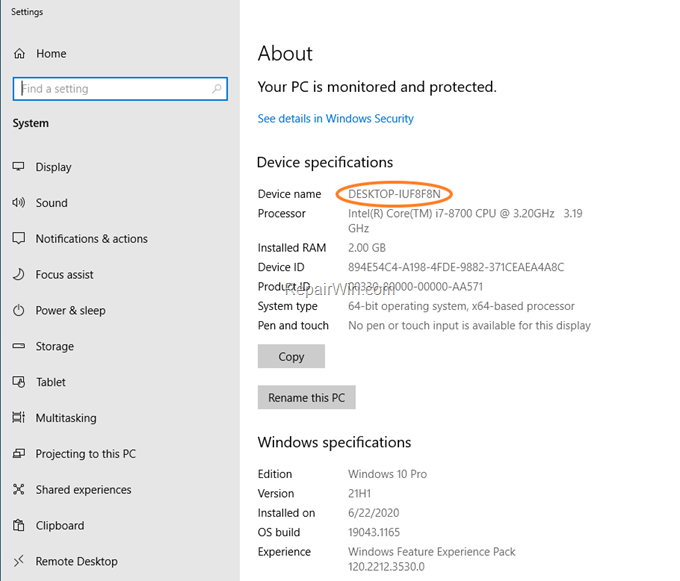Screen dimensions: 680x581
Task: Click the Remote Desktop icon
Action: coord(19,561)
